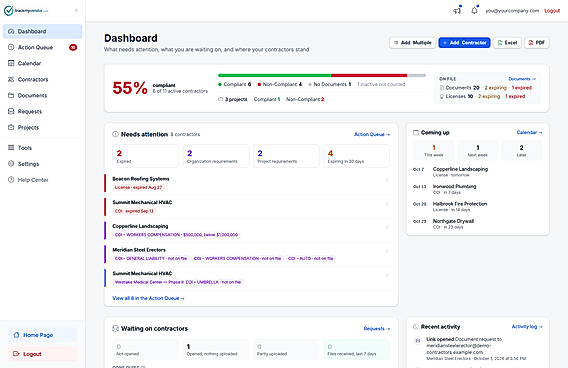Open the Action Queue sidebar item
This screenshot has height=368, width=568.
(x=42, y=47)
